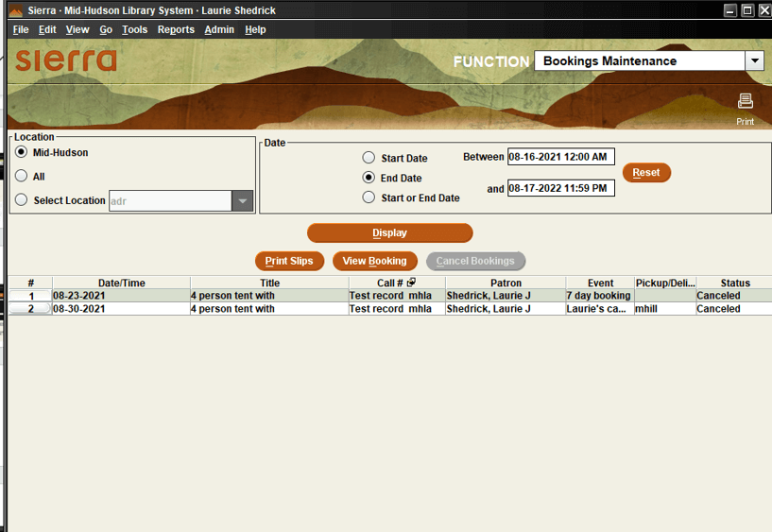Click Call # cell in 08-23-2021 row
Image resolution: width=772 pixels, height=532 pixels.
tap(397, 295)
